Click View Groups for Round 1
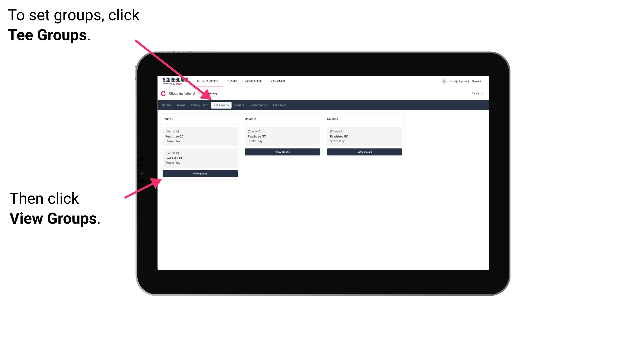The height and width of the screenshot is (346, 644). [x=200, y=173]
